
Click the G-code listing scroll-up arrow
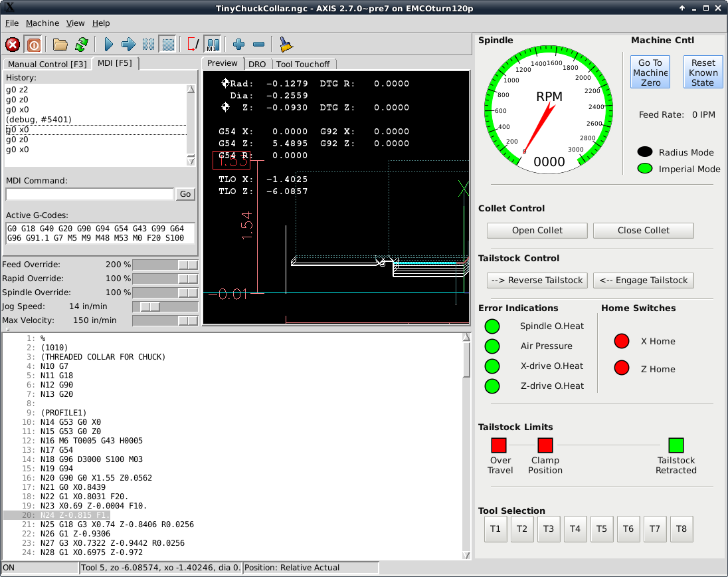click(x=466, y=338)
